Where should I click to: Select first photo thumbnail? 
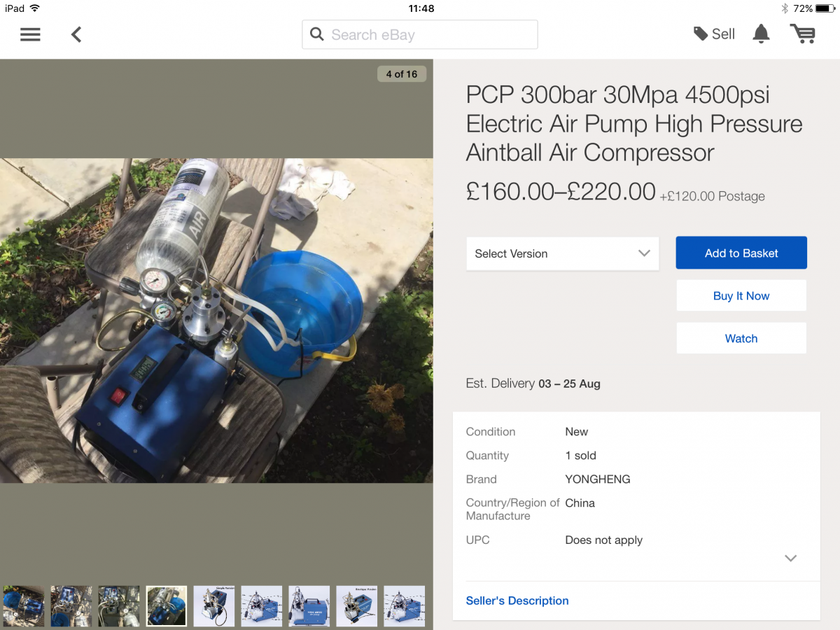pyautogui.click(x=24, y=605)
